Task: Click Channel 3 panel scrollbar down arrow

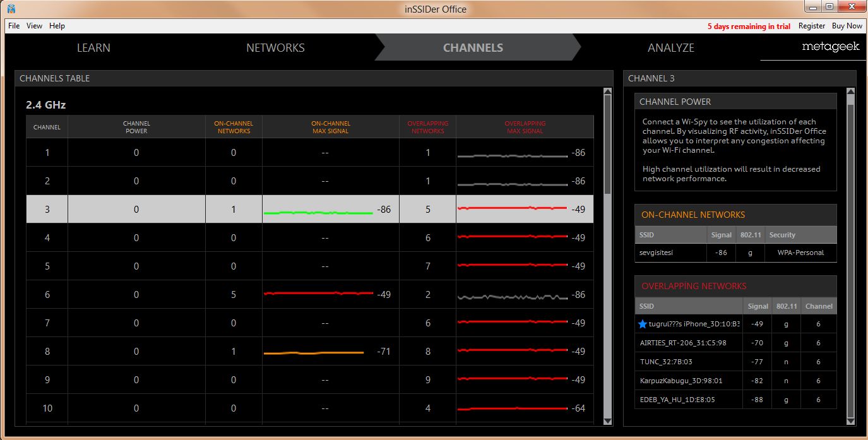Action: pyautogui.click(x=850, y=421)
